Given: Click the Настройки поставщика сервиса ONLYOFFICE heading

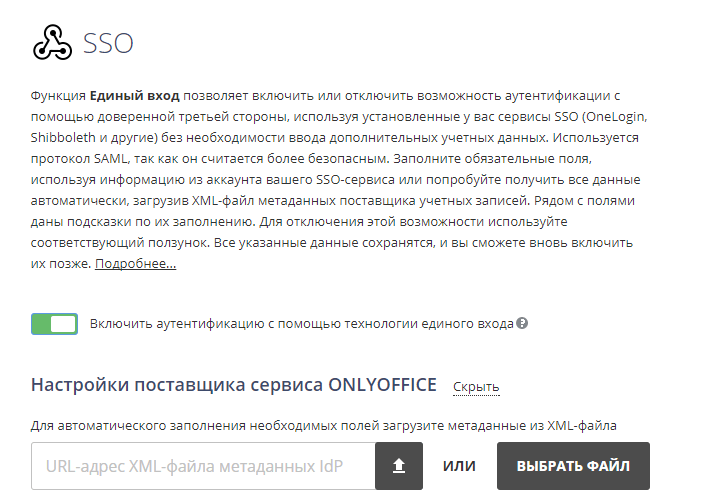Looking at the screenshot, I should [x=234, y=385].
